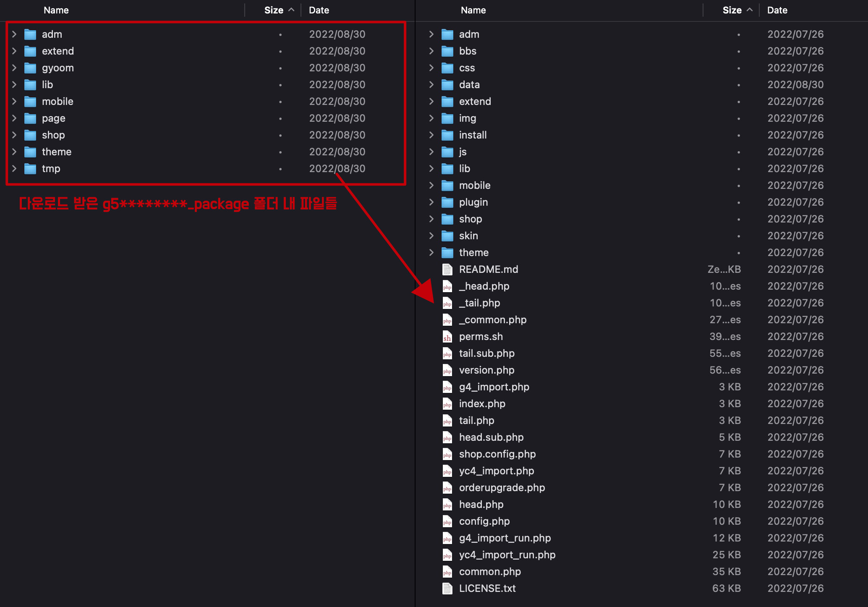This screenshot has width=868, height=607.
Task: Click the install folder icon in right pane
Action: (x=447, y=135)
